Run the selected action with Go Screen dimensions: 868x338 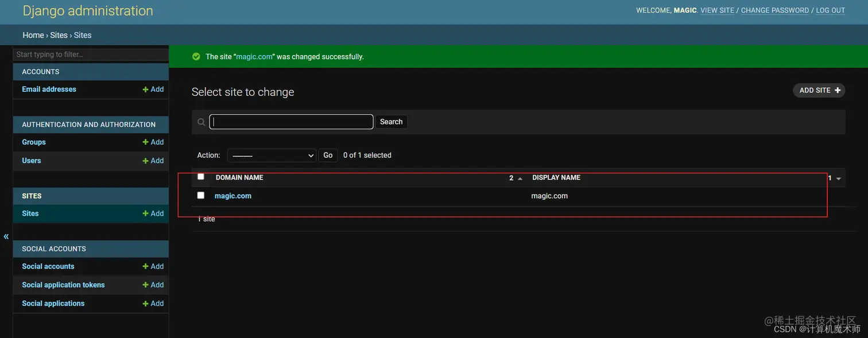tap(328, 156)
